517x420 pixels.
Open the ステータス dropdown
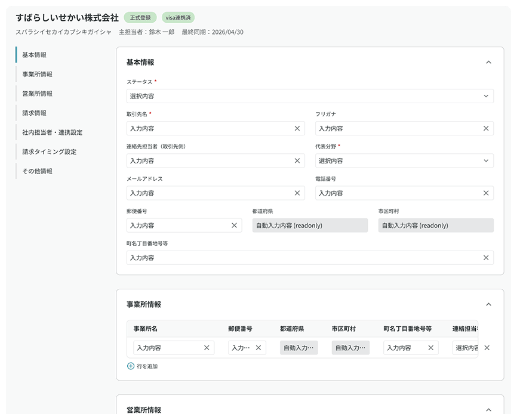pyautogui.click(x=310, y=96)
